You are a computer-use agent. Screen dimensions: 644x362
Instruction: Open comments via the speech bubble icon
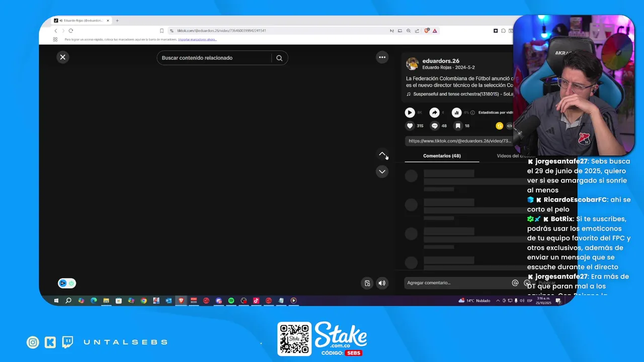click(x=435, y=126)
